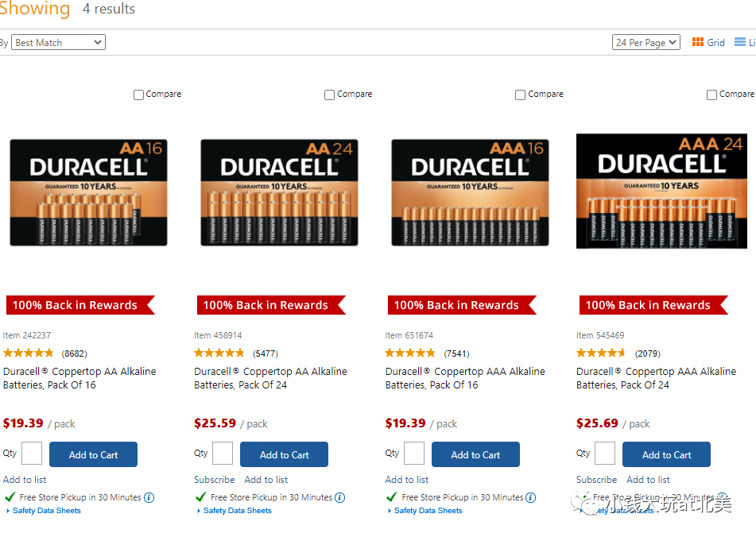
Task: Open info icon for AAA 16 store pickup
Action: click(531, 497)
